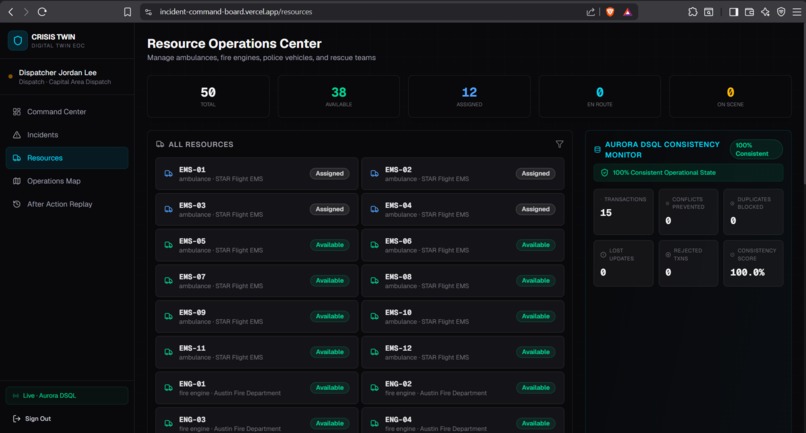Screen dimensions: 806x433
Task: Click the 38 Available stat card
Action: pos(339,97)
